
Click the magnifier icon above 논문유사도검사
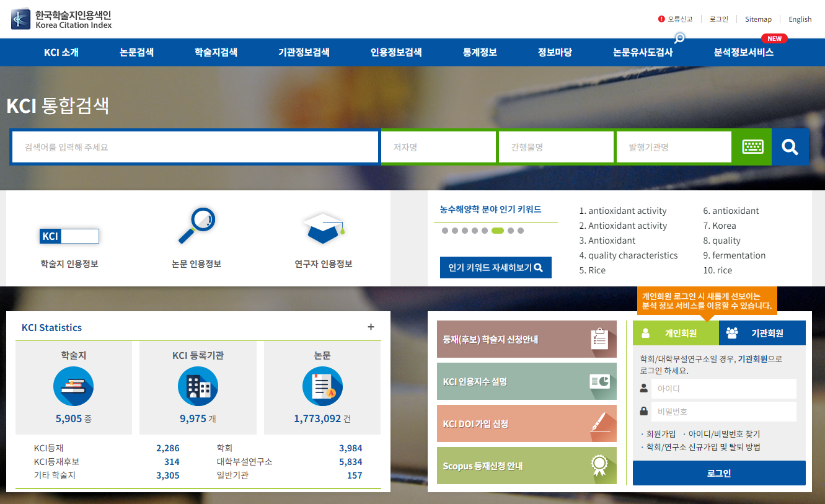click(679, 38)
